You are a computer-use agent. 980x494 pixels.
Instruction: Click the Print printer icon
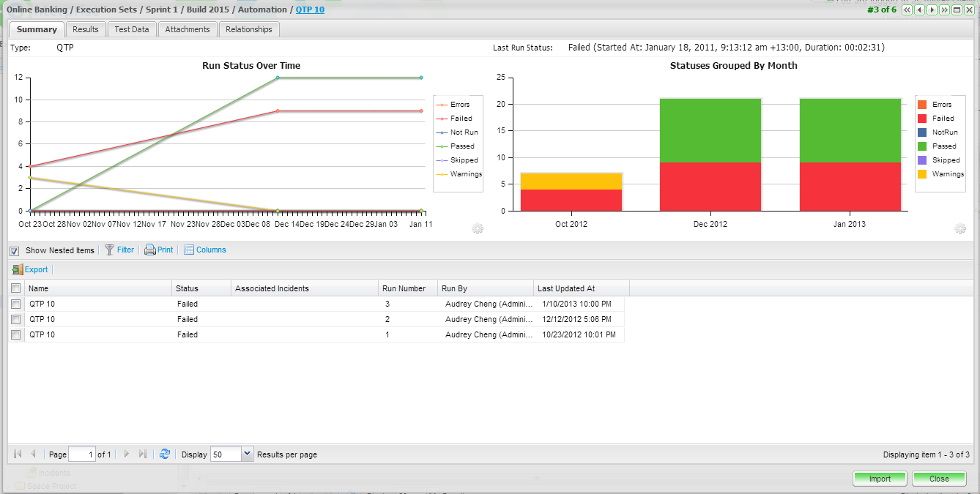[x=150, y=250]
